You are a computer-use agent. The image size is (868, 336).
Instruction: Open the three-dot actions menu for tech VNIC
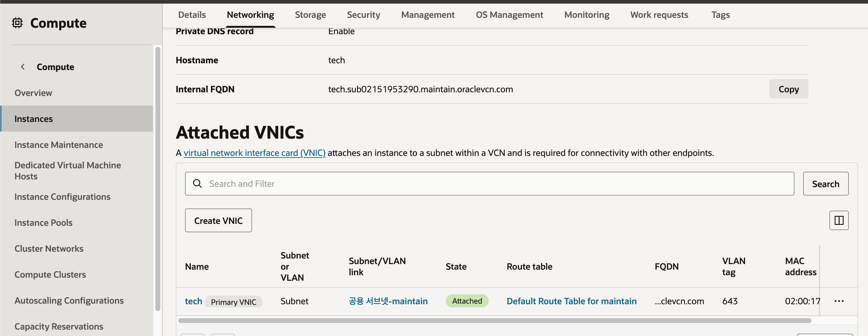838,301
